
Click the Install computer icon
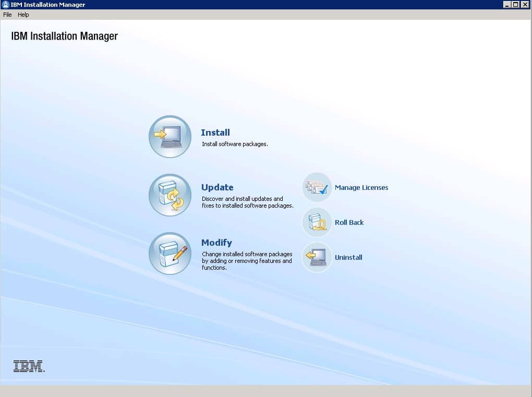point(170,136)
